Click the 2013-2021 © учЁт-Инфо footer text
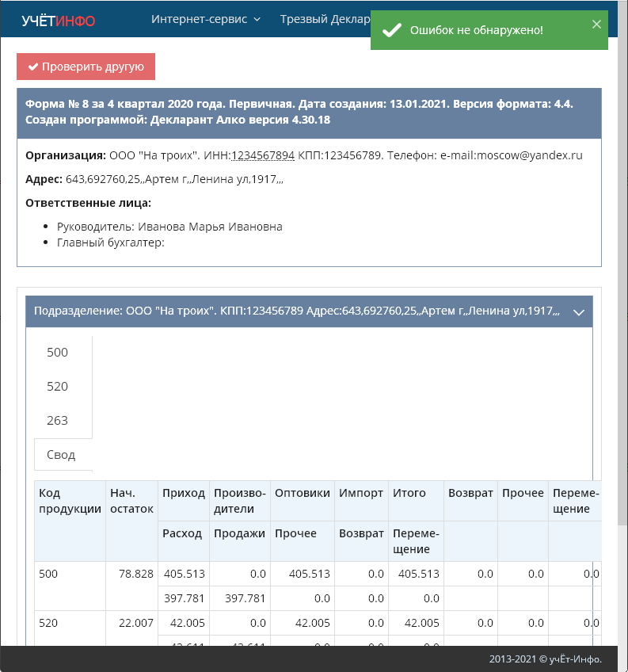The image size is (628, 672). coord(546,659)
